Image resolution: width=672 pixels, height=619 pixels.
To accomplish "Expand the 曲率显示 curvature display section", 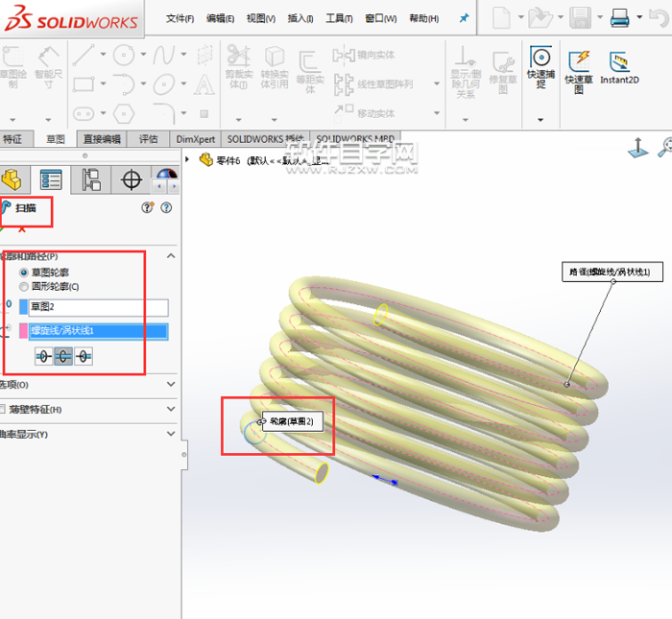I will (171, 434).
